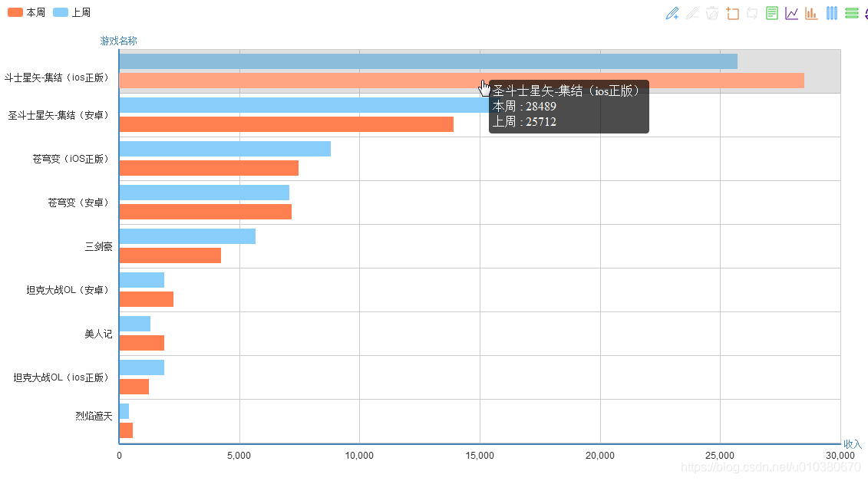868x481 pixels.
Task: Click 上周 bar for 圣斗士星矢-集结（ios正版）
Action: 428,61
